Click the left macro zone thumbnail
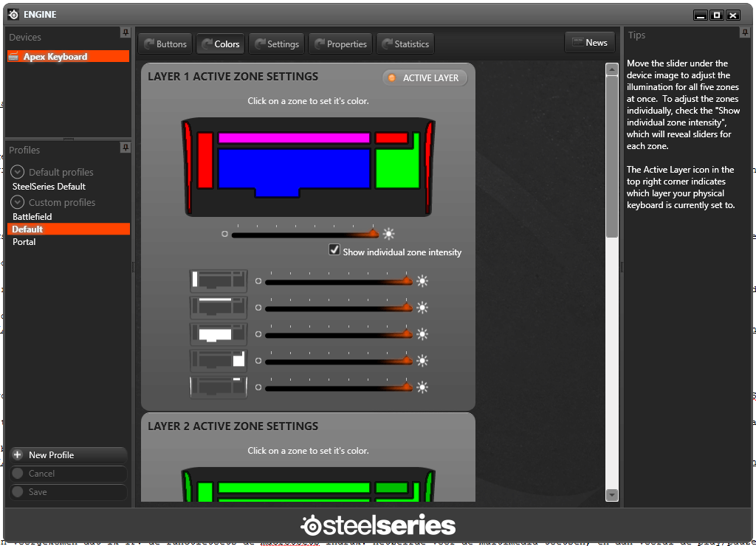756x546 pixels. tap(219, 281)
